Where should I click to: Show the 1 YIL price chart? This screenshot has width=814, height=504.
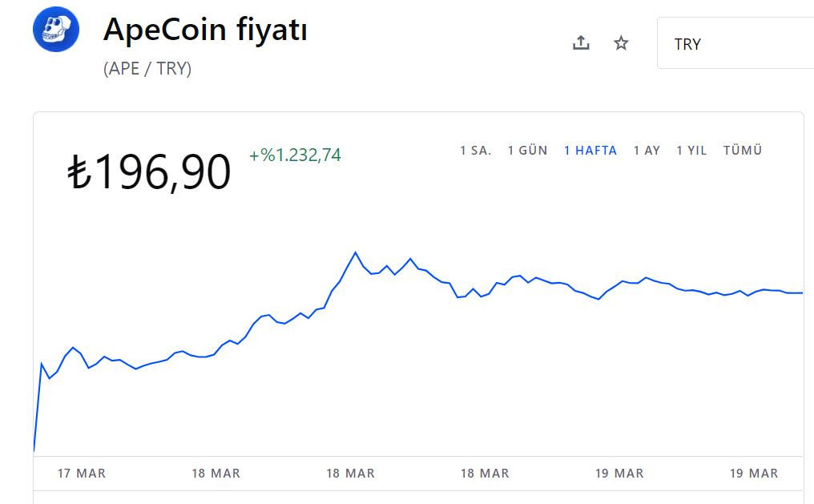691,151
